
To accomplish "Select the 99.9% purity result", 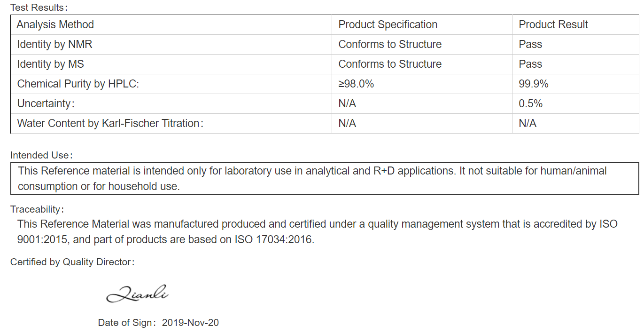I will point(533,84).
